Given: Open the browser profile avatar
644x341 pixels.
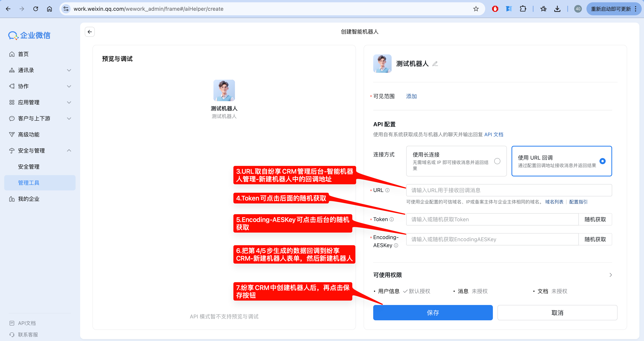Looking at the screenshot, I should coord(578,9).
